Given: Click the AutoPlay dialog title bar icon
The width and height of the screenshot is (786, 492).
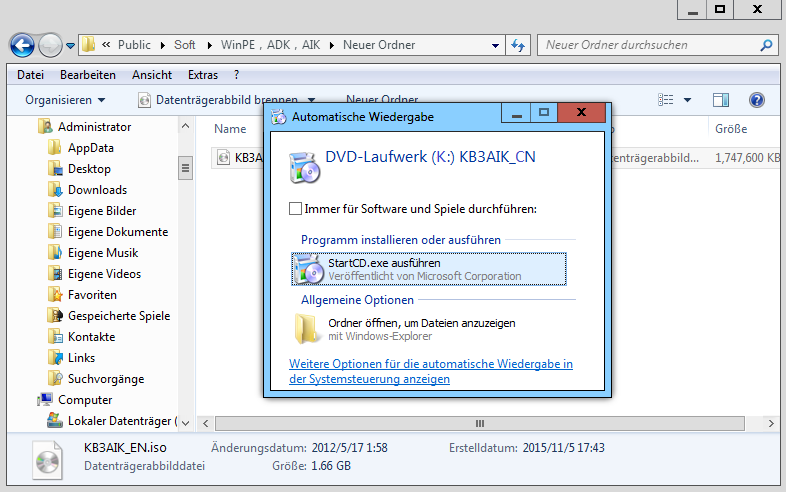Looking at the screenshot, I should coord(278,117).
